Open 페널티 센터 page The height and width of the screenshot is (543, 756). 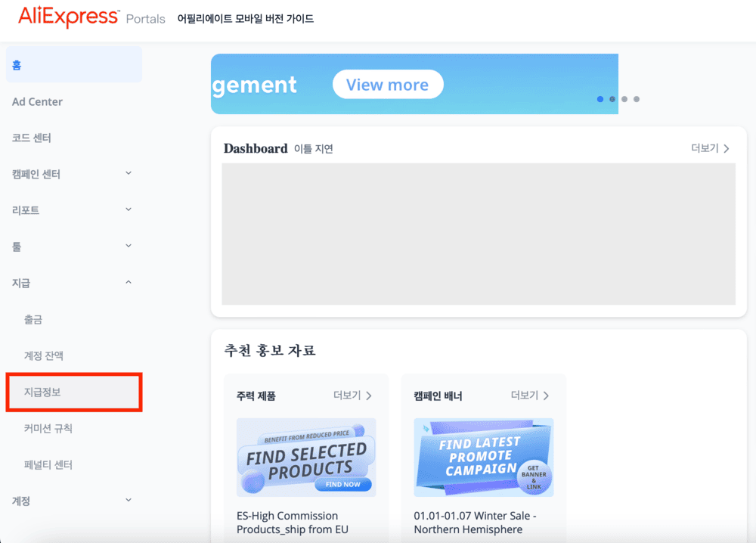click(x=48, y=464)
